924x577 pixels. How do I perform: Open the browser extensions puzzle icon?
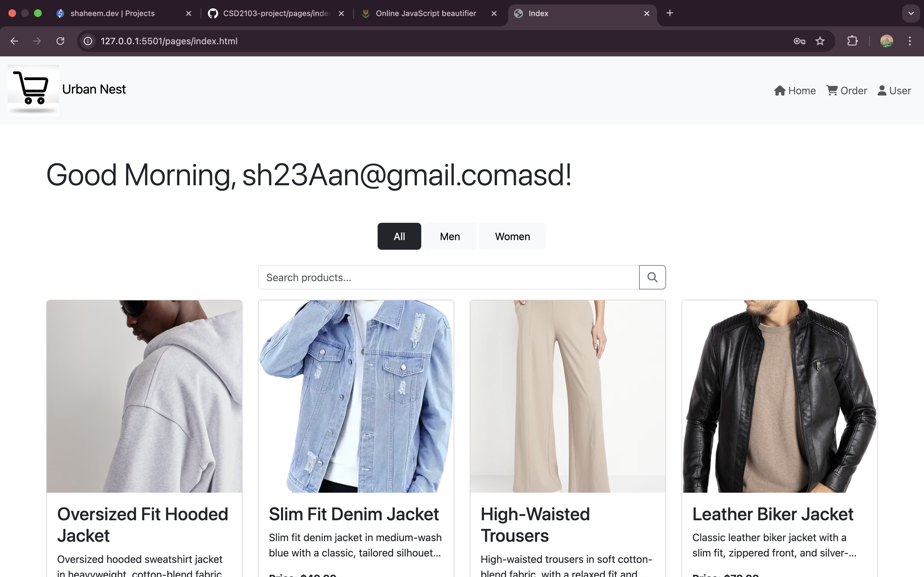click(852, 41)
